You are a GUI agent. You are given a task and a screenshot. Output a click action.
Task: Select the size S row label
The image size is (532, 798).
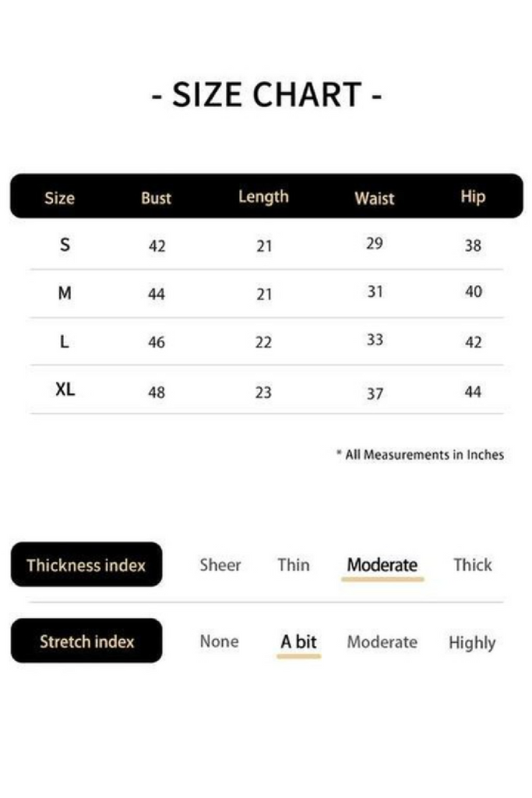[65, 245]
